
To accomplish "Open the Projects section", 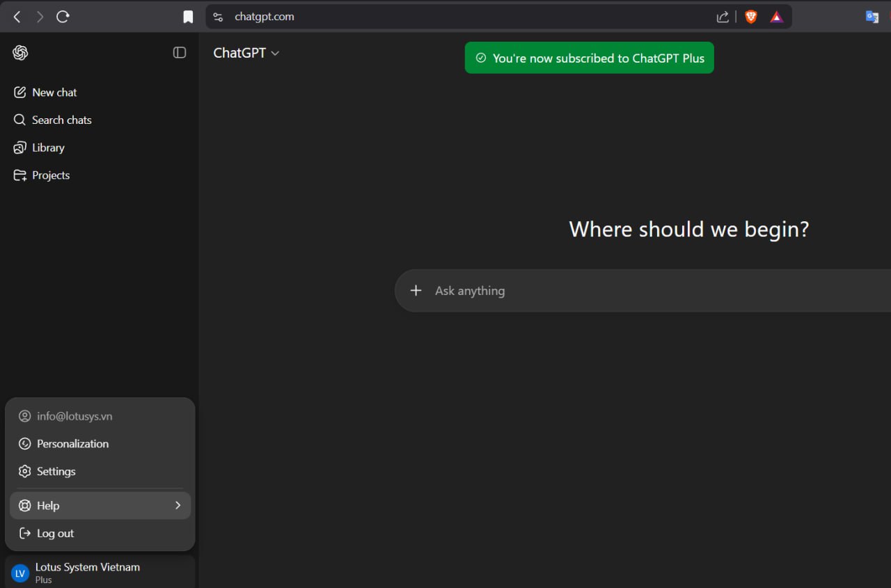I will pyautogui.click(x=50, y=175).
